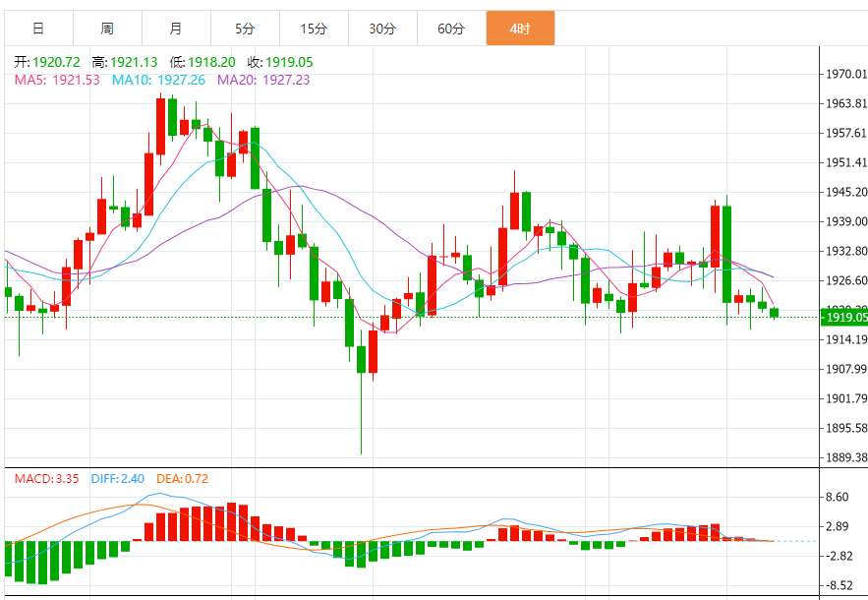Click the low price value 低:1918.20
This screenshot has width=868, height=600.
coord(203,62)
